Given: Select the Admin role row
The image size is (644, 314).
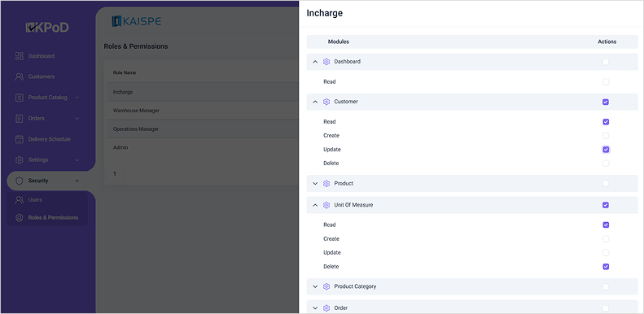Looking at the screenshot, I should 202,148.
